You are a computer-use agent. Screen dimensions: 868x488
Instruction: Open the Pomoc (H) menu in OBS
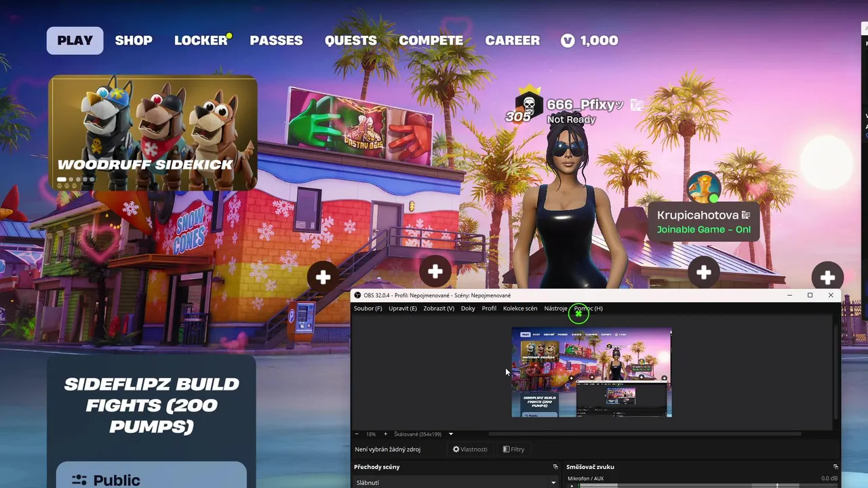point(588,308)
